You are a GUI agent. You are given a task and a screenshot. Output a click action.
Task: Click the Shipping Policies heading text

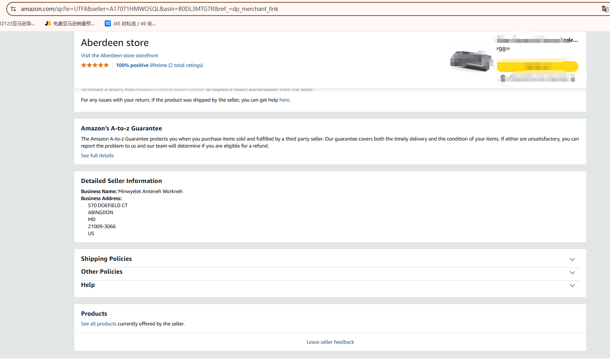tap(106, 259)
